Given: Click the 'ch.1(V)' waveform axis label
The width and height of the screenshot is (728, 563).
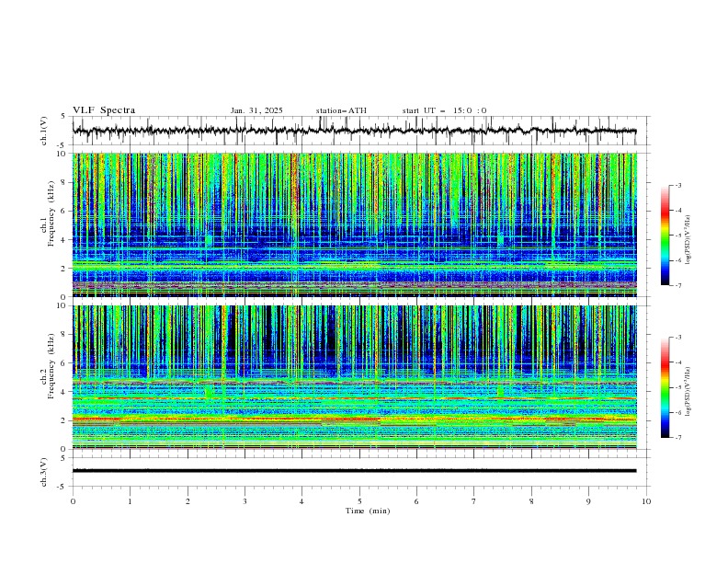Looking at the screenshot, I should pos(44,131).
